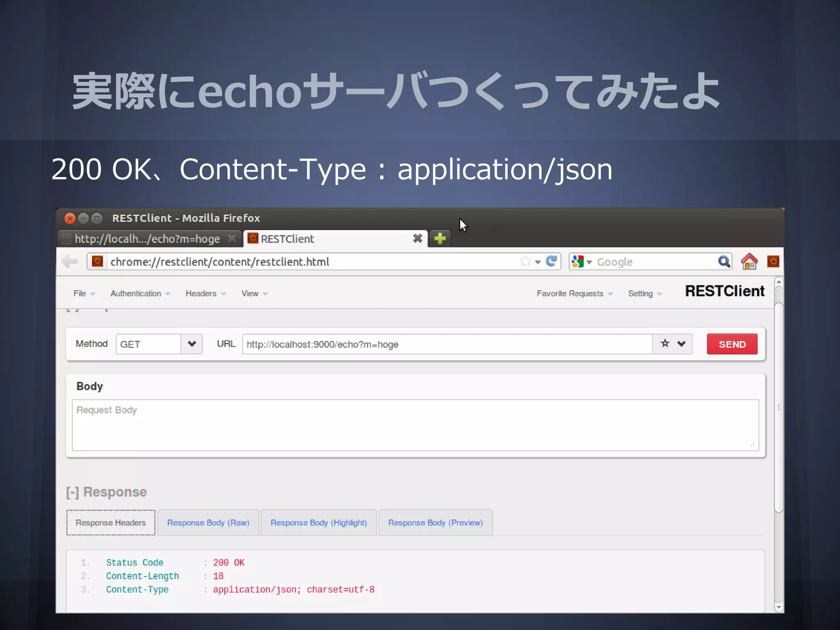
Task: Select 'Content-Length' header name
Action: coord(142,576)
